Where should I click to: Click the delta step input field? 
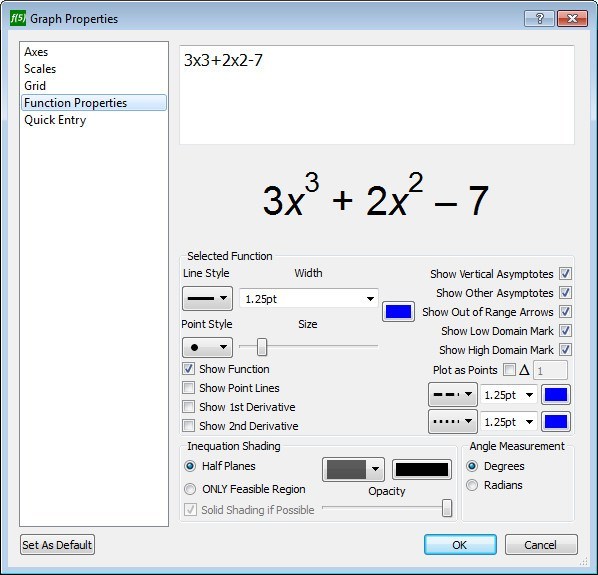550,370
